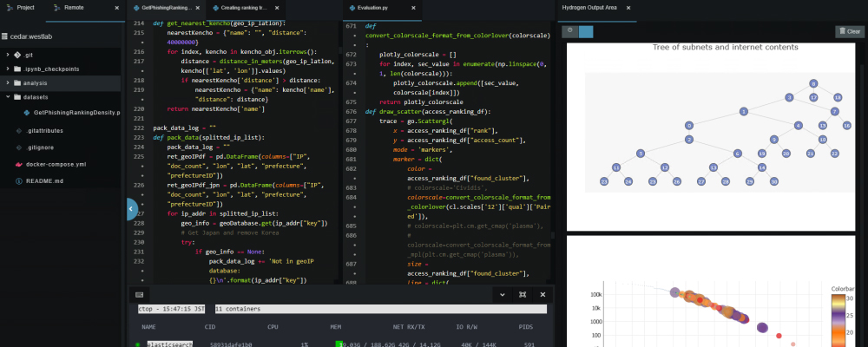Click the README info icon
The width and height of the screenshot is (868, 347).
tap(18, 181)
